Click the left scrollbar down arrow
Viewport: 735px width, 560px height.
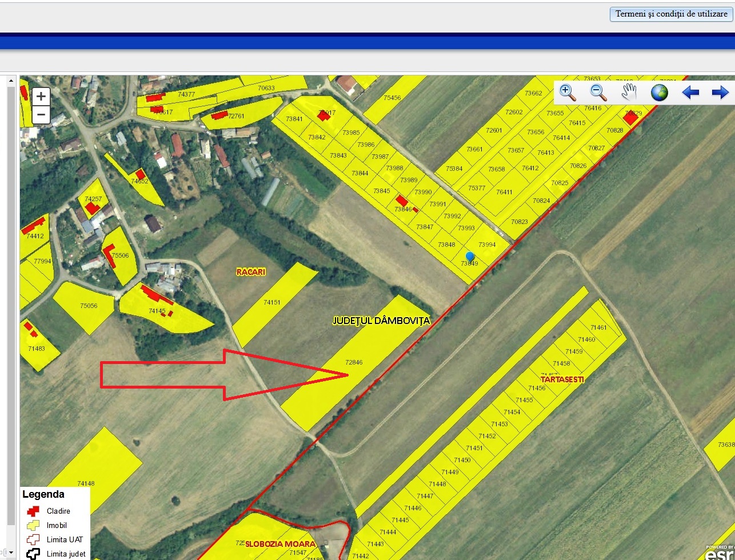click(10, 553)
